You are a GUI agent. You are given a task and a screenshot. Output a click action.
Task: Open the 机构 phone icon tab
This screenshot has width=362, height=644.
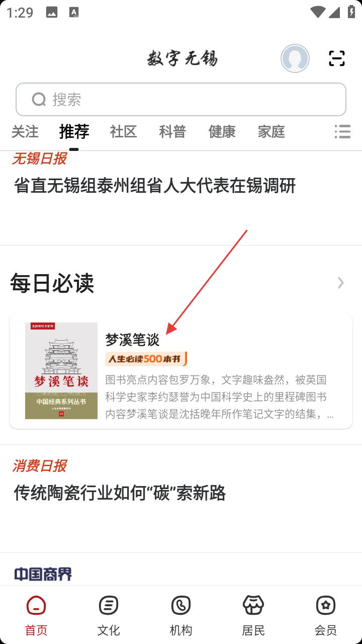coord(181,615)
